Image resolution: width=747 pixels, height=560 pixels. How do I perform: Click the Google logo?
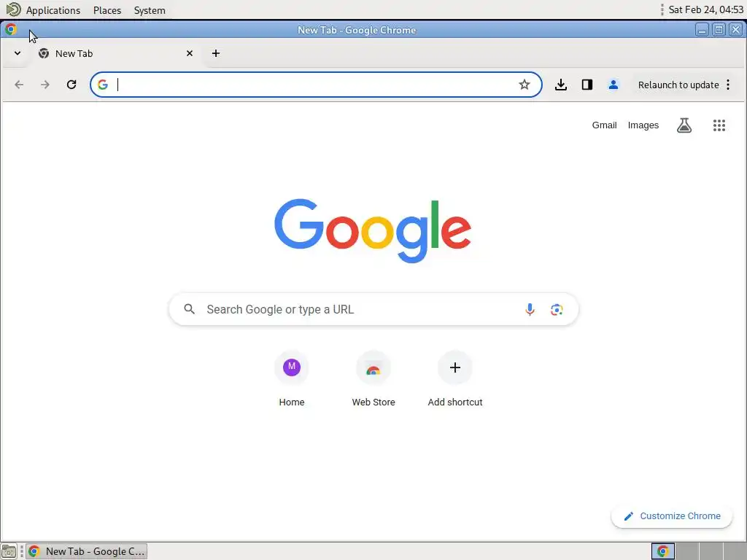click(x=373, y=230)
